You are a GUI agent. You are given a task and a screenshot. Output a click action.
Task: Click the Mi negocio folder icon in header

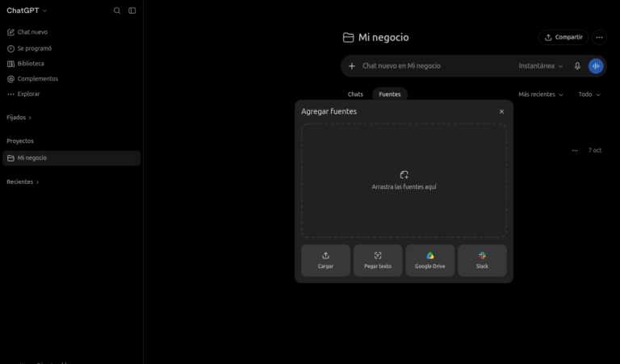pyautogui.click(x=348, y=38)
